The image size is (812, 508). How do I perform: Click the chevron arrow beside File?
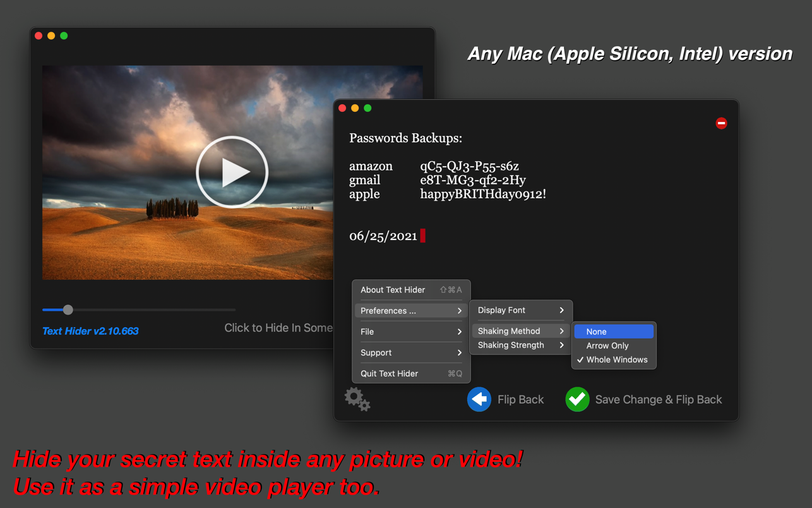(459, 332)
